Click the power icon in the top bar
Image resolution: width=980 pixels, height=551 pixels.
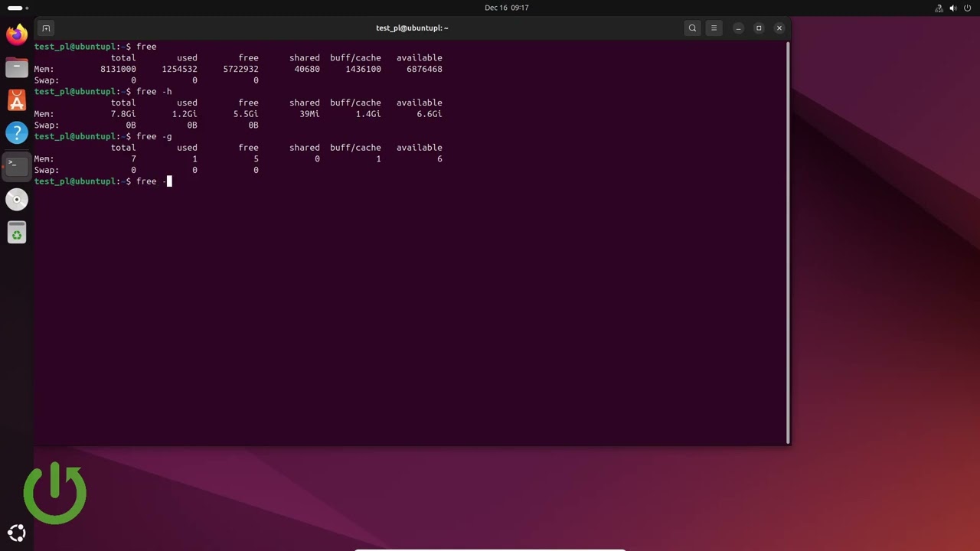pyautogui.click(x=967, y=8)
